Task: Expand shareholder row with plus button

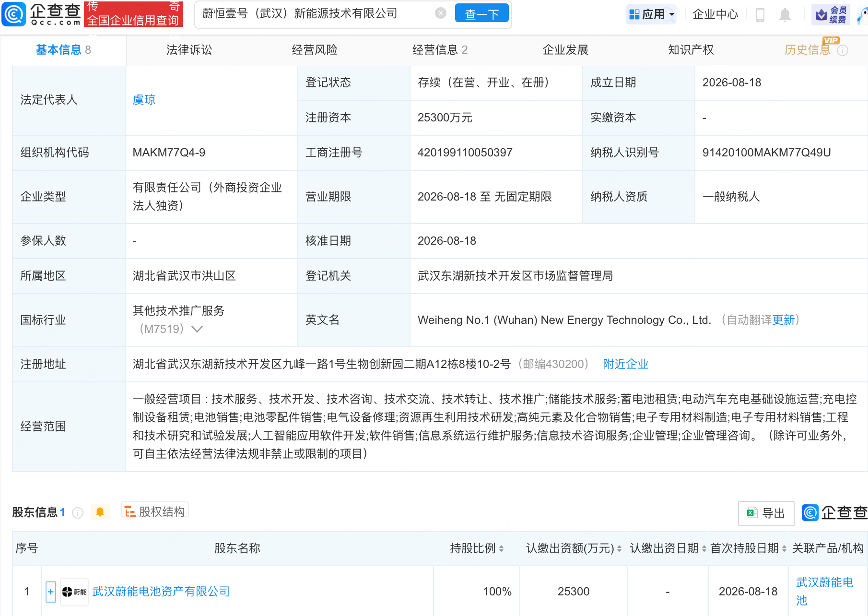Action: point(51,592)
